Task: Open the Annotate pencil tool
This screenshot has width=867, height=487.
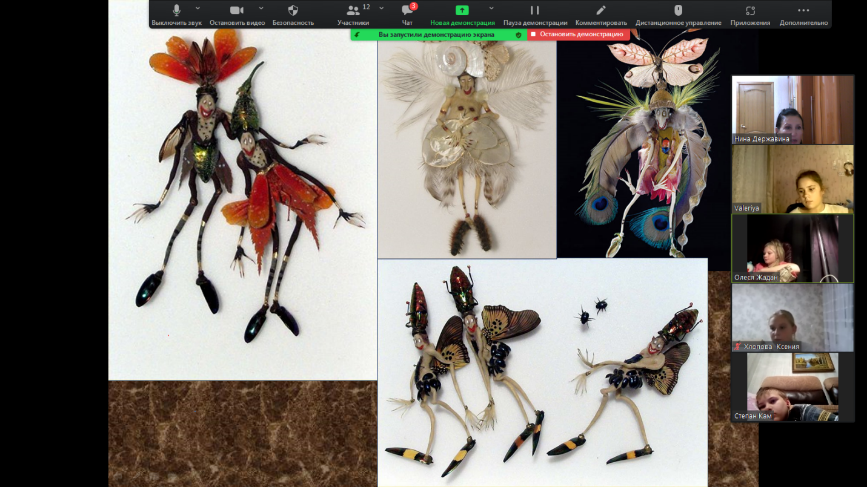Action: coord(601,13)
